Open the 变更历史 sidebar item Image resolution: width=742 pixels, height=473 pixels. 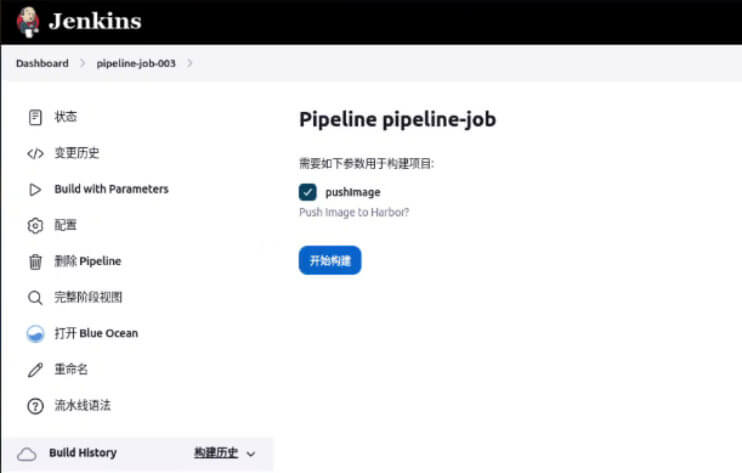[x=77, y=153]
